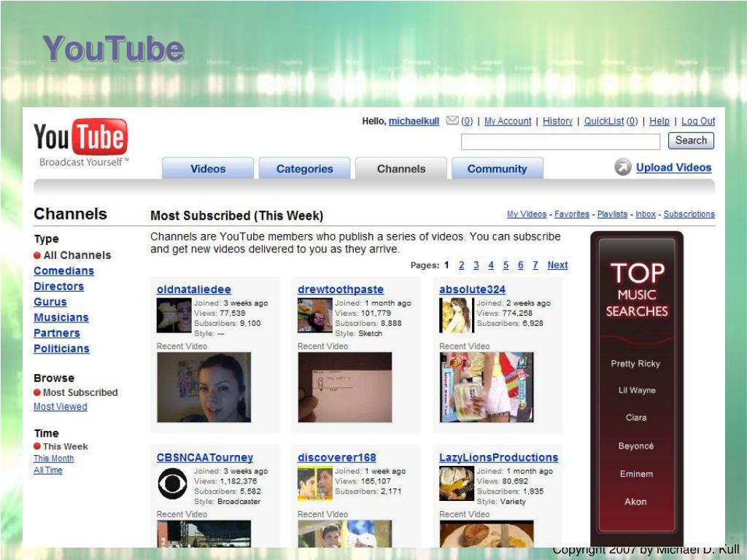
Task: Play discoverer168's recent video thumbnail
Action: coord(345,534)
